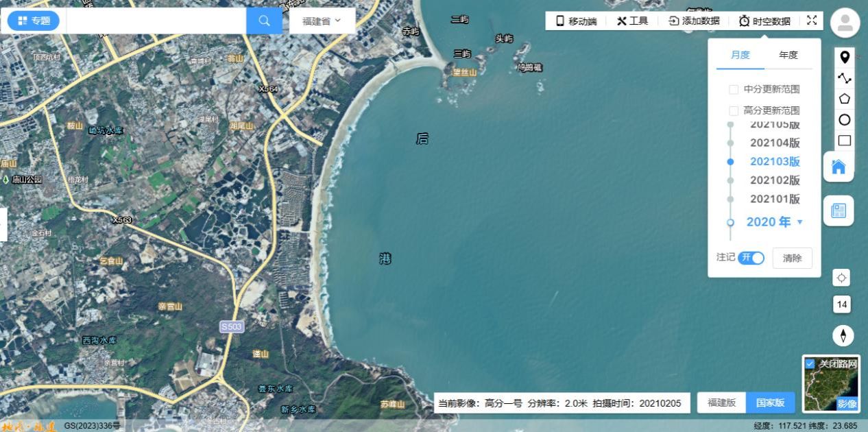Select the pentagon polygon drawing tool
Viewport: 868px width, 432px height.
(845, 99)
